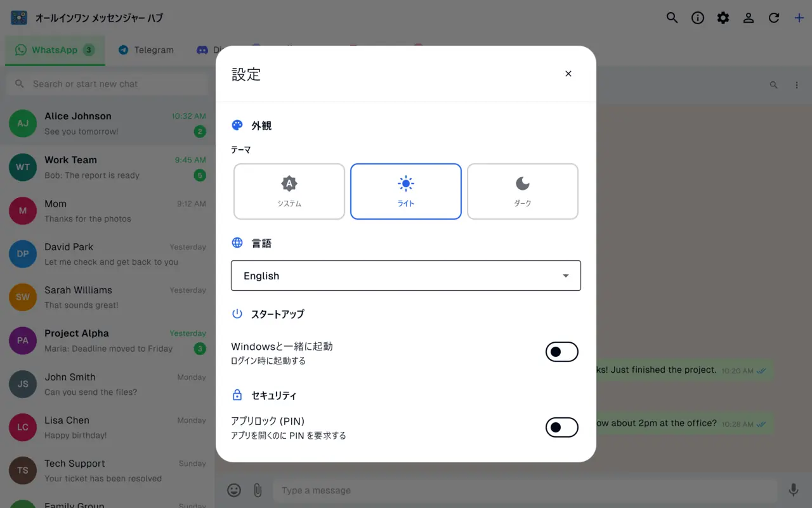This screenshot has width=812, height=508.
Task: Click the LC avatar of Lisa Chen
Action: click(x=23, y=427)
